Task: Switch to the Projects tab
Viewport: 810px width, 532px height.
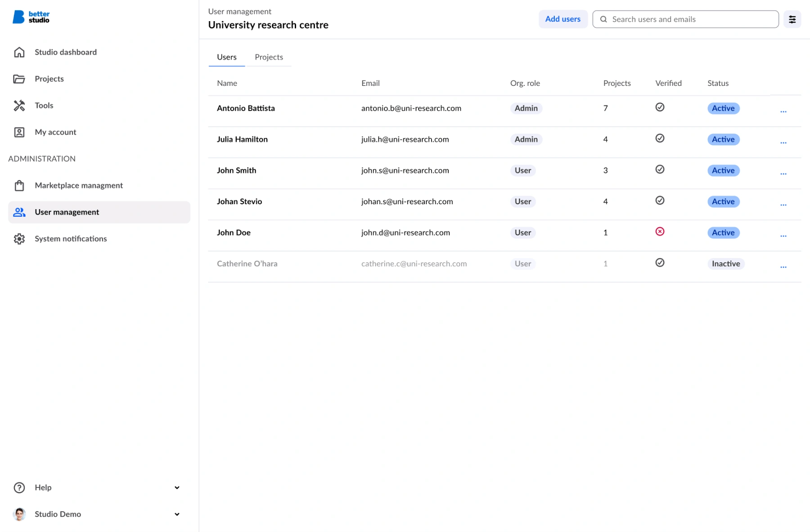Action: click(269, 57)
